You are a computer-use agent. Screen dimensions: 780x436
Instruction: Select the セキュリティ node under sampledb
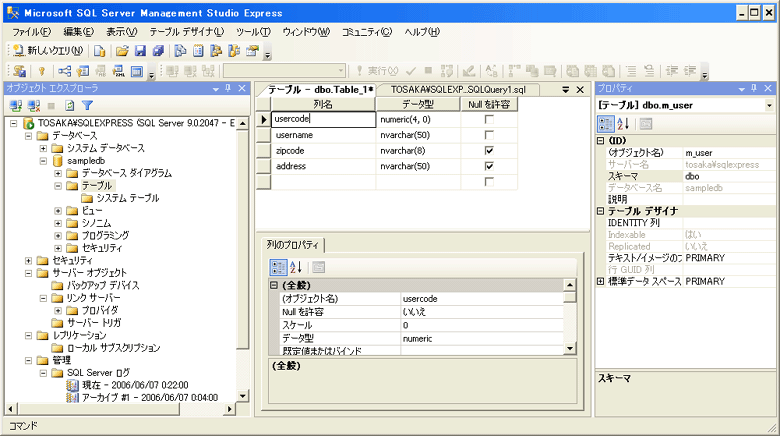click(x=101, y=248)
